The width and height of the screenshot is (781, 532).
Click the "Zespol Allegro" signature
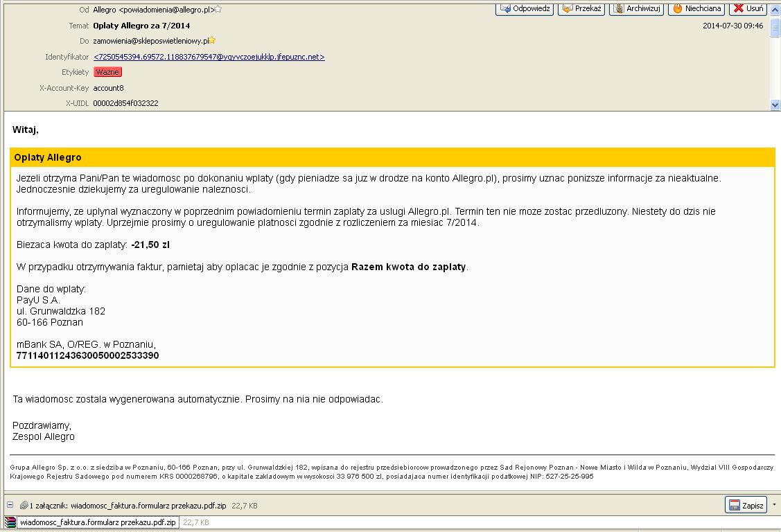coord(44,436)
